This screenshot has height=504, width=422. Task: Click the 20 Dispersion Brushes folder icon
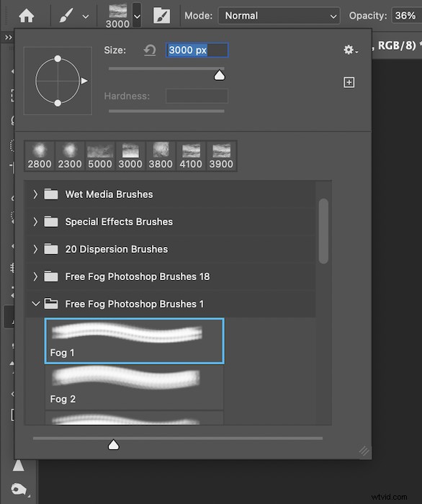point(51,249)
